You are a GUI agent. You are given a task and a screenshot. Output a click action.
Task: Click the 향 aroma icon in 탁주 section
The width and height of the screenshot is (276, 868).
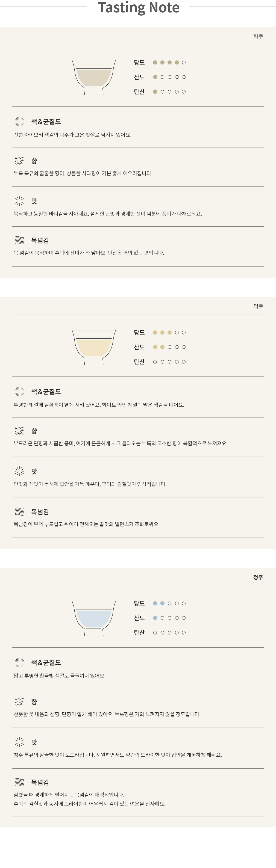[20, 161]
